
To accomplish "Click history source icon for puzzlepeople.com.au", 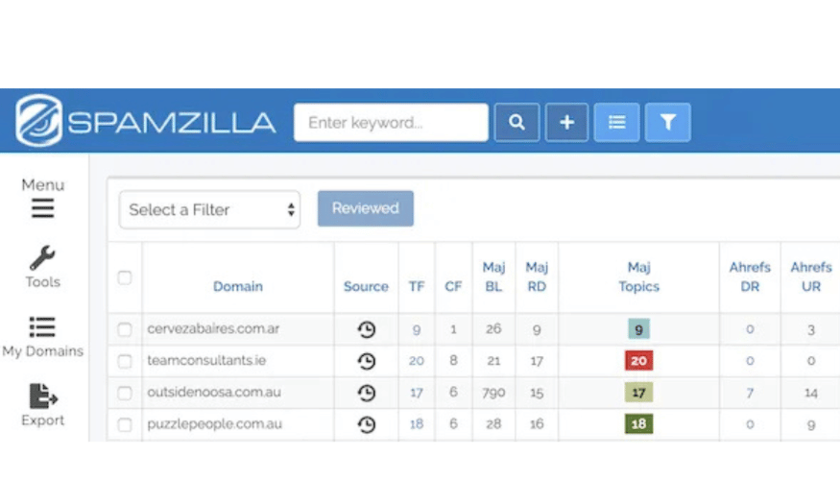I will (x=367, y=424).
